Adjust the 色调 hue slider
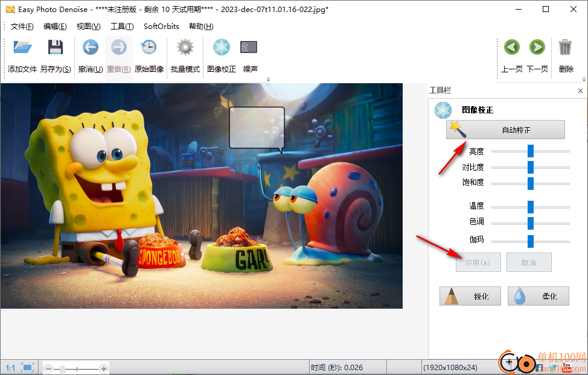 pos(530,223)
